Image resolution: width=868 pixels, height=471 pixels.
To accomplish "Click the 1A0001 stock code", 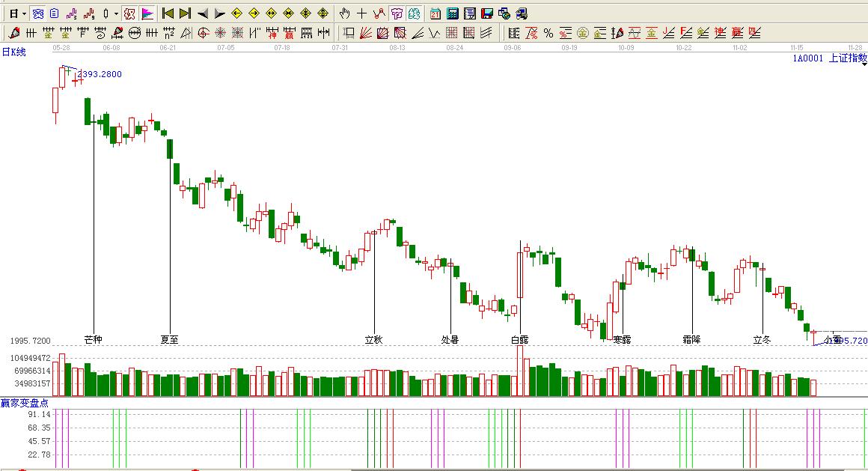I will [808, 58].
